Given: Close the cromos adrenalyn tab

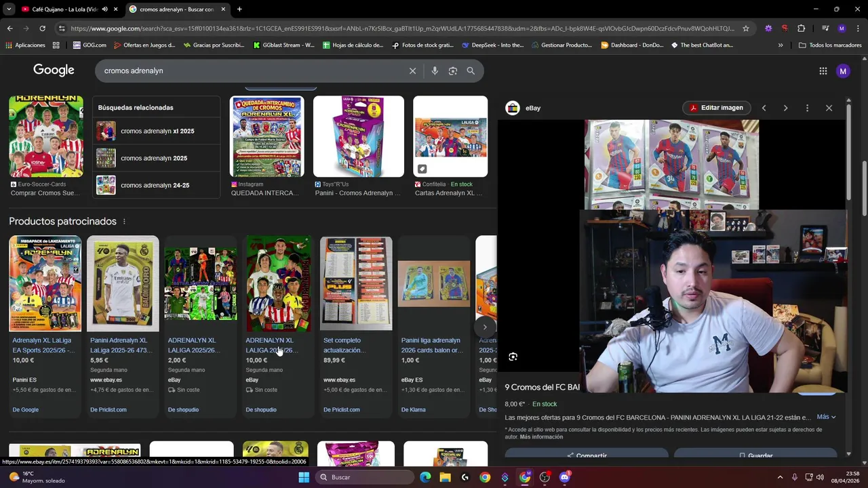Looking at the screenshot, I should point(223,9).
